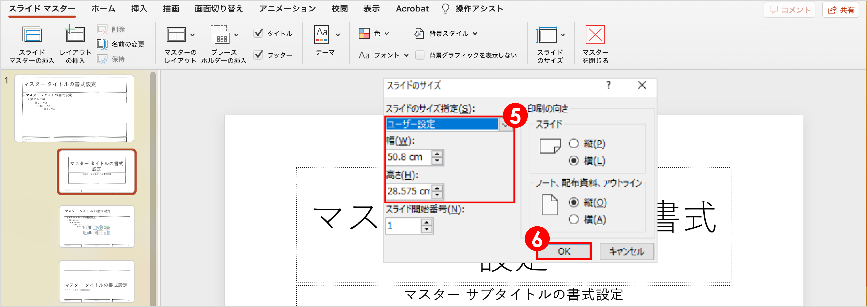Click the 保持 preserve icon
The height and width of the screenshot is (307, 868).
click(102, 59)
